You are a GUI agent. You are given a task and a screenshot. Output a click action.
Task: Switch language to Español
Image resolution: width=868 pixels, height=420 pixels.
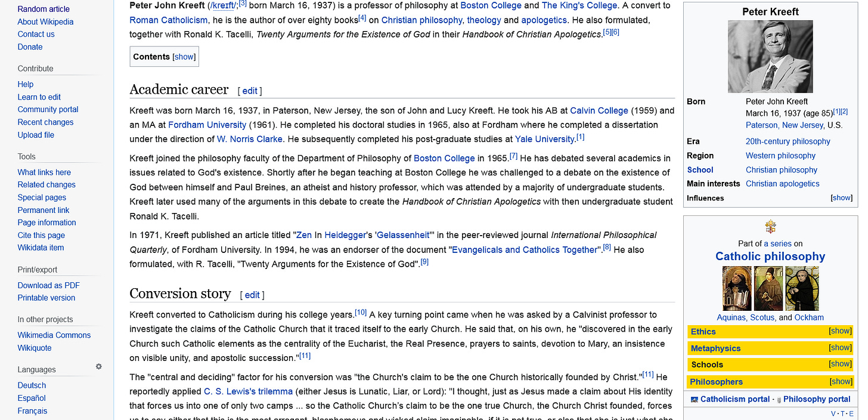32,398
